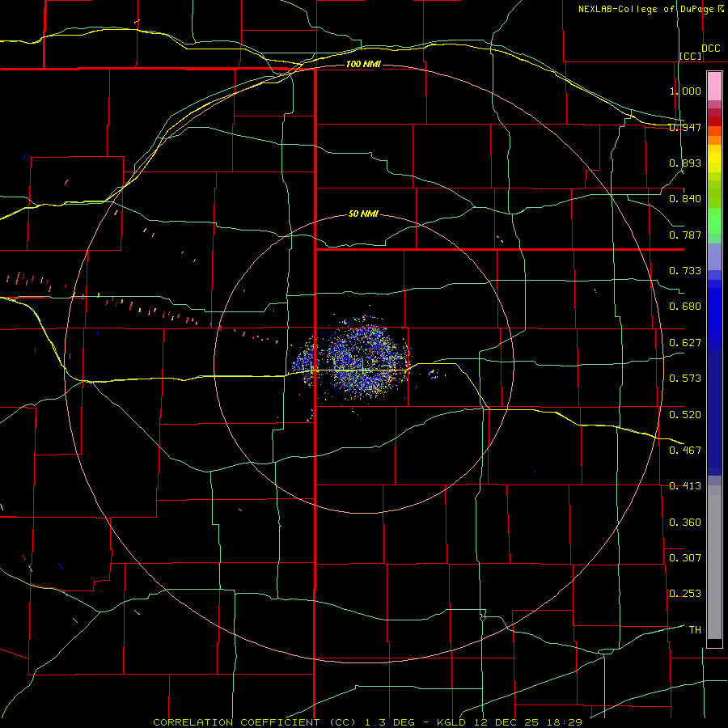Click the 0.840 value on color scale
The width and height of the screenshot is (728, 728).
(685, 199)
